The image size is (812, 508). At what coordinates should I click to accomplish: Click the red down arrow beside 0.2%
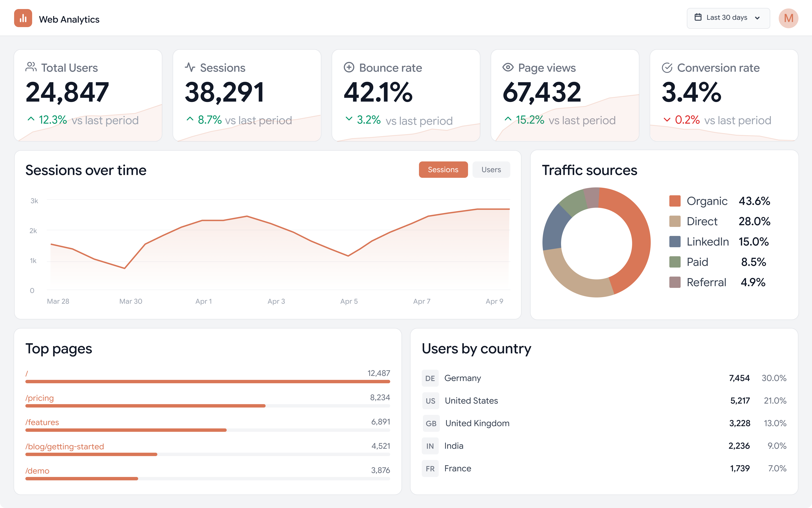[667, 120]
